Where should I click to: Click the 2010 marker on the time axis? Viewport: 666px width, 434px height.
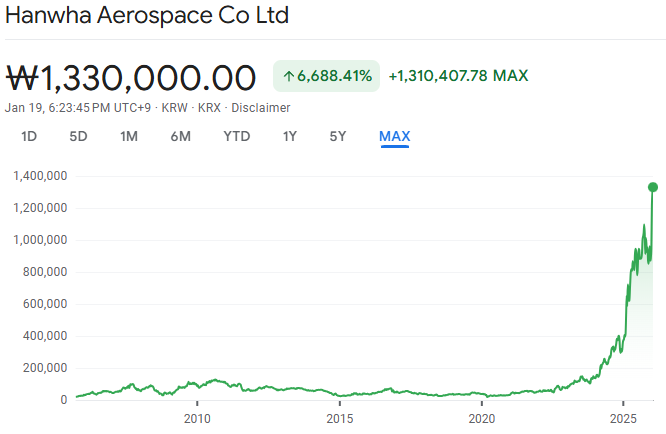(x=198, y=417)
